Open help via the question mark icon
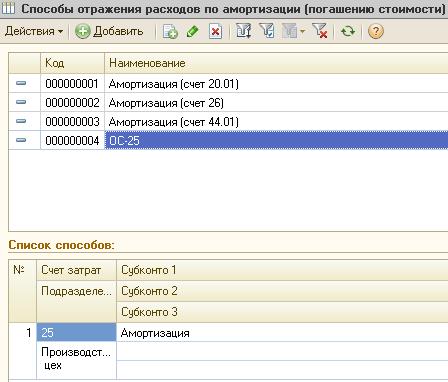Screen dimensions: 448x382 click(x=376, y=32)
